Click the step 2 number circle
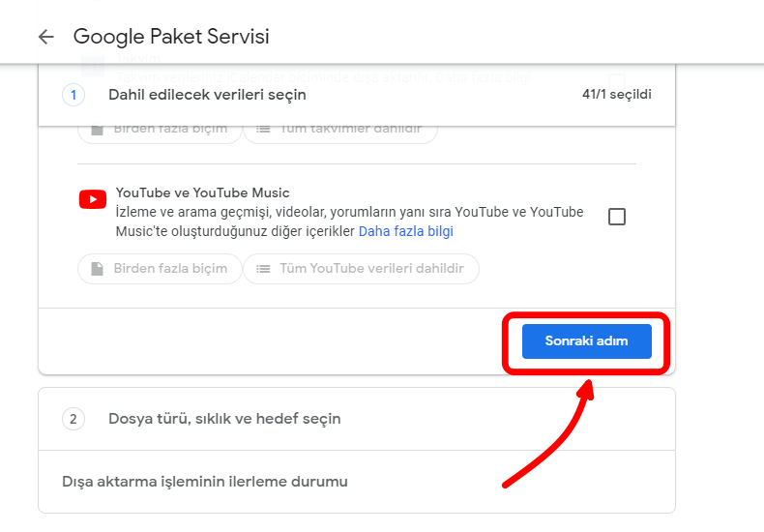764x532 pixels. click(73, 419)
